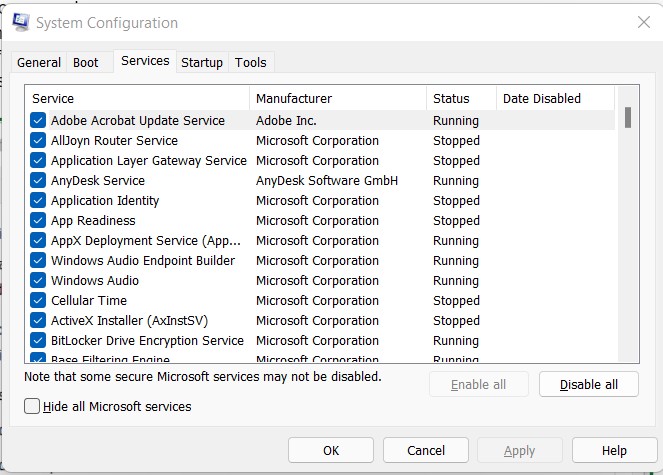Click the System Configuration title bar icon

(x=20, y=22)
